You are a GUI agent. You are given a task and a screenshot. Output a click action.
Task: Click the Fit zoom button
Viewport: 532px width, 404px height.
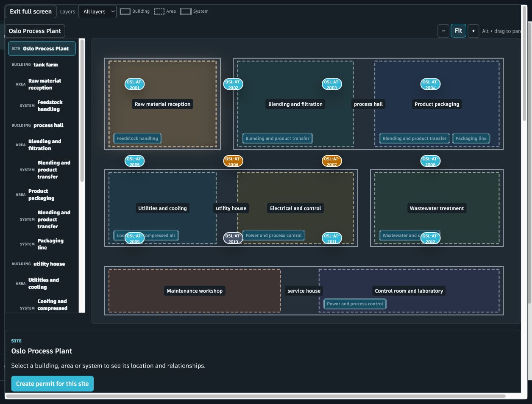click(459, 30)
